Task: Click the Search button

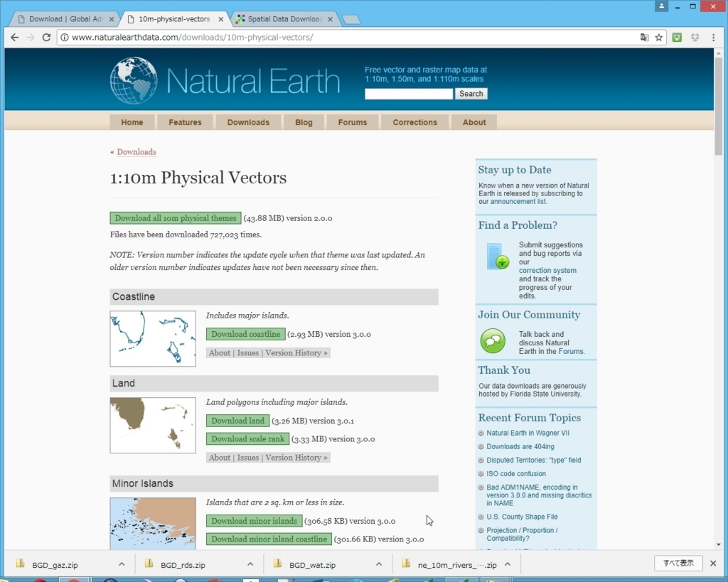Action: click(x=471, y=94)
